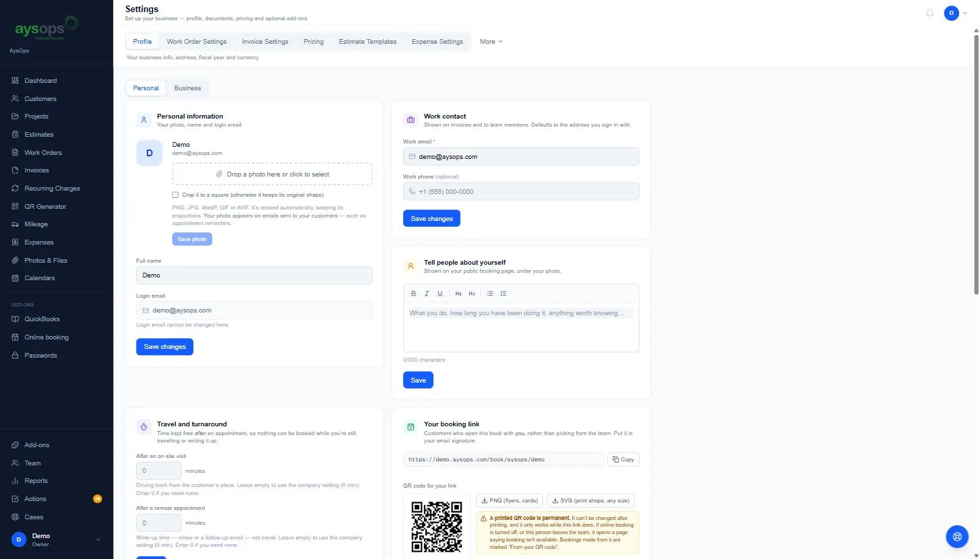Focus the Work phone field
The image size is (980, 559).
coord(521,192)
